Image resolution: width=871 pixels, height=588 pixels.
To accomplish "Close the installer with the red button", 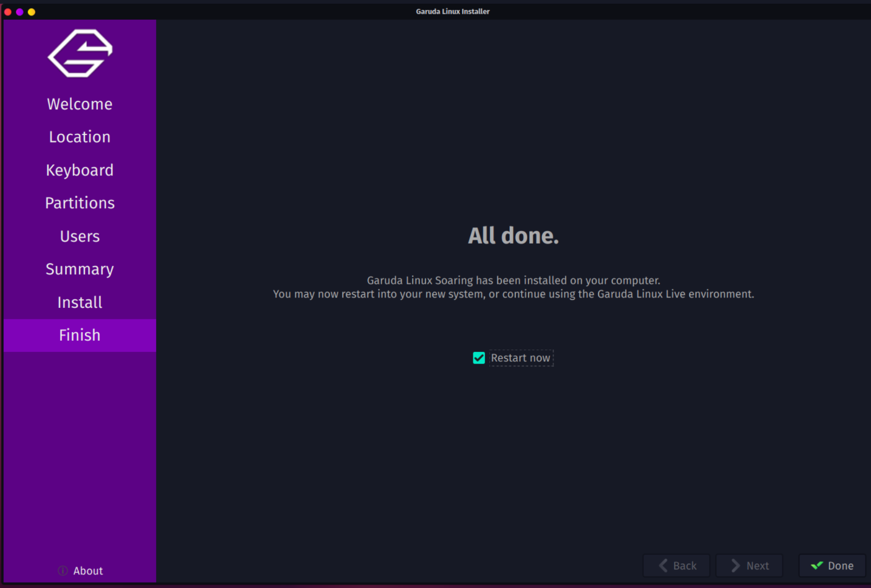I will [x=8, y=12].
